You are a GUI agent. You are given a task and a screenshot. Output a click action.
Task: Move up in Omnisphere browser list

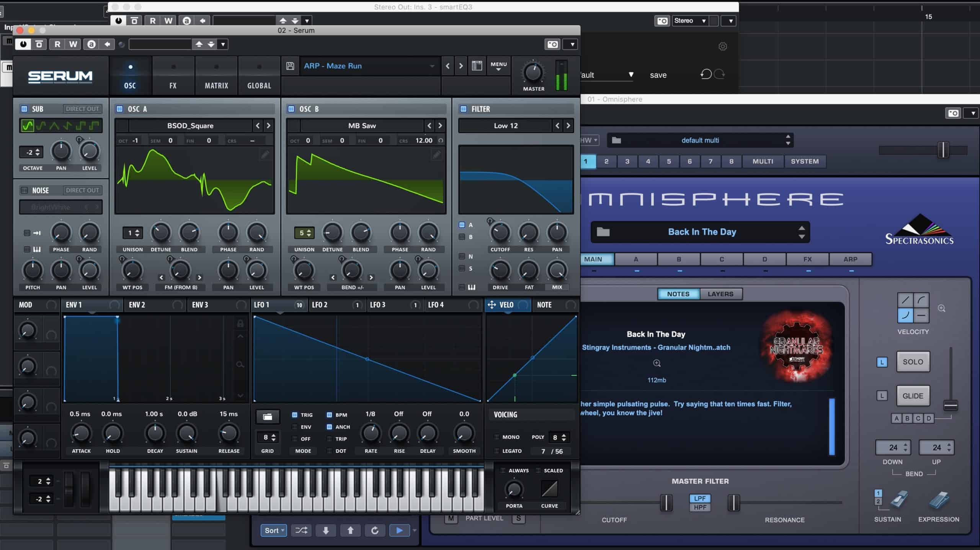350,530
